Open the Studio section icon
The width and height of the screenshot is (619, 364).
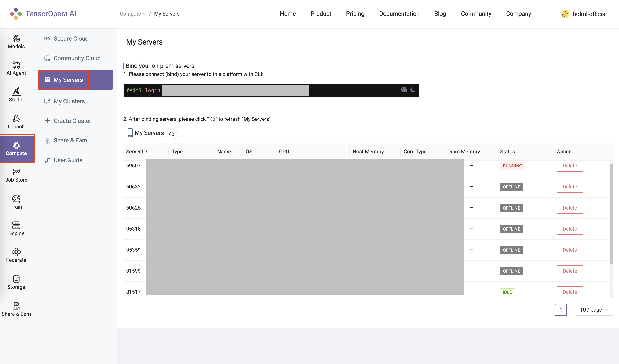[x=16, y=91]
